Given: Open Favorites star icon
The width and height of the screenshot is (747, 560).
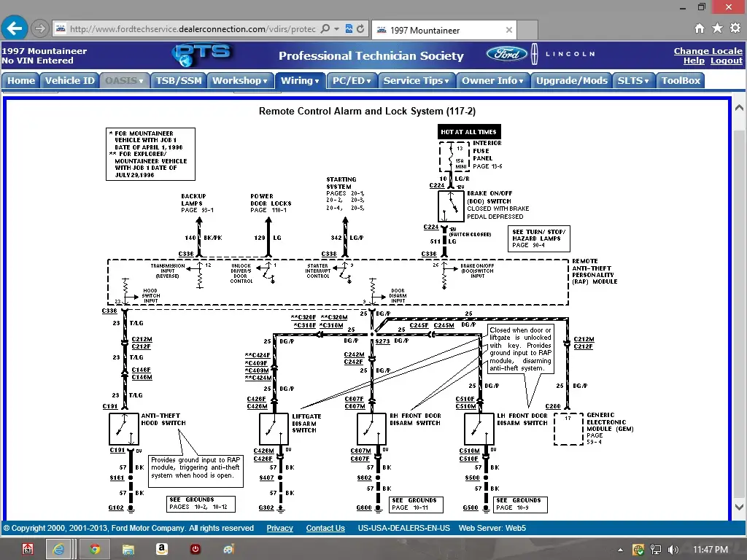Looking at the screenshot, I should coord(717,28).
